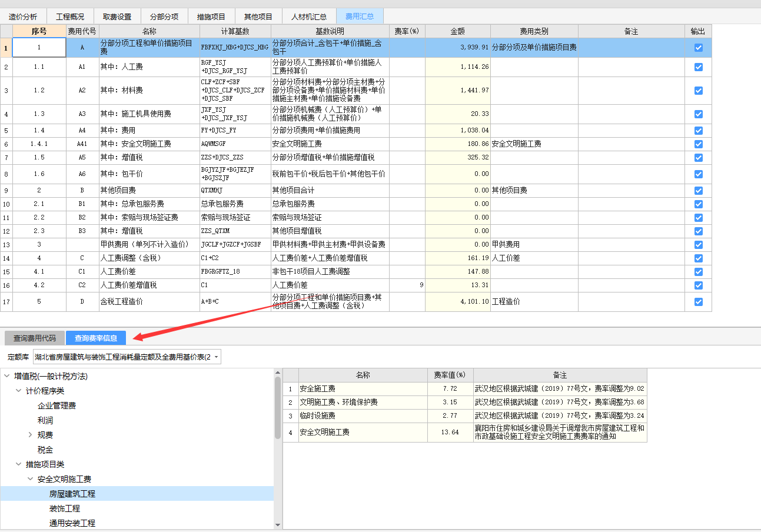This screenshot has width=761, height=532.
Task: Click the 1,441.97 amount cell
Action: [458, 91]
